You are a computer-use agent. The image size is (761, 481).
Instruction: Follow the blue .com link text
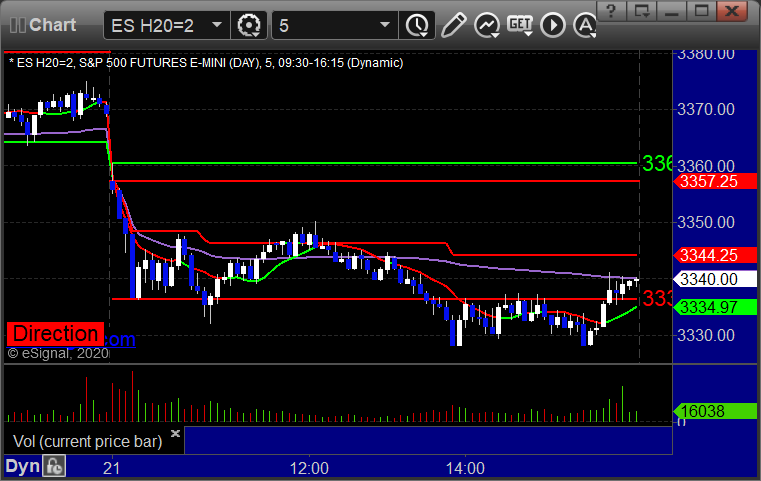point(120,339)
